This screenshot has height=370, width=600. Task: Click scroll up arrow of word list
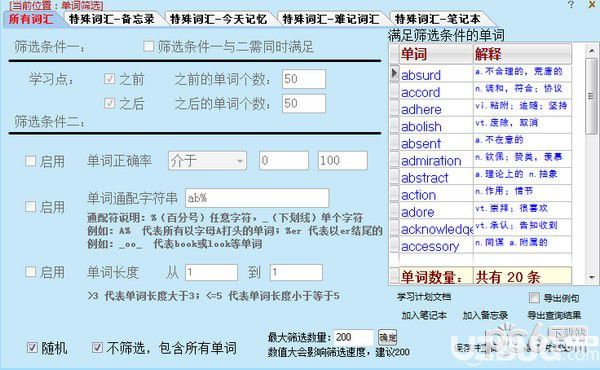point(592,50)
